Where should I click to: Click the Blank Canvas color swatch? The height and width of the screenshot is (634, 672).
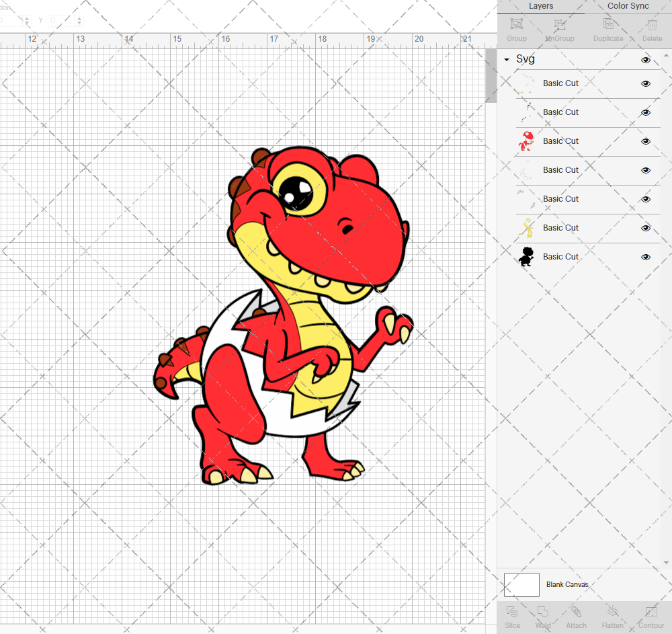pos(521,585)
